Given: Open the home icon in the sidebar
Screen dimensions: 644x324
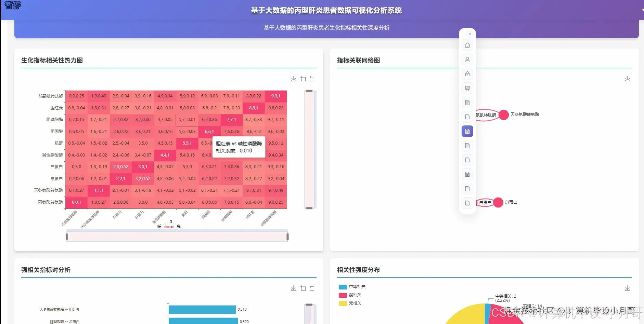Looking at the screenshot, I should pos(467,45).
